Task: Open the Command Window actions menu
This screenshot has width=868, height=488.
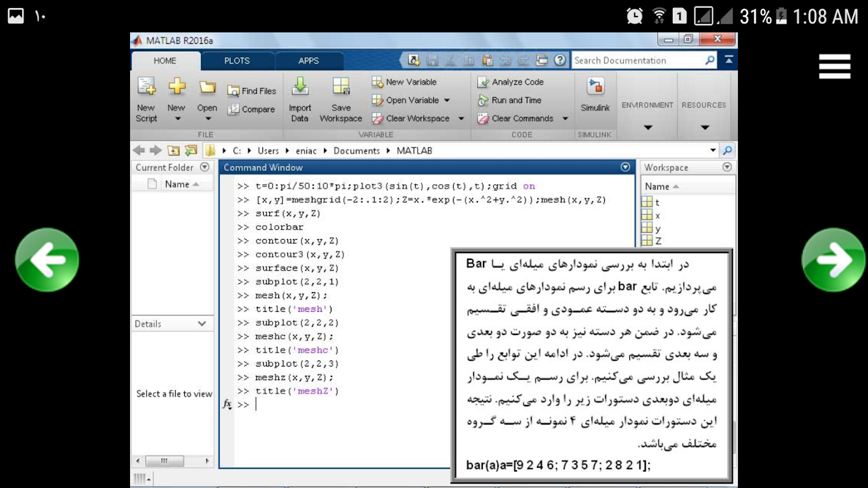Action: tap(625, 167)
